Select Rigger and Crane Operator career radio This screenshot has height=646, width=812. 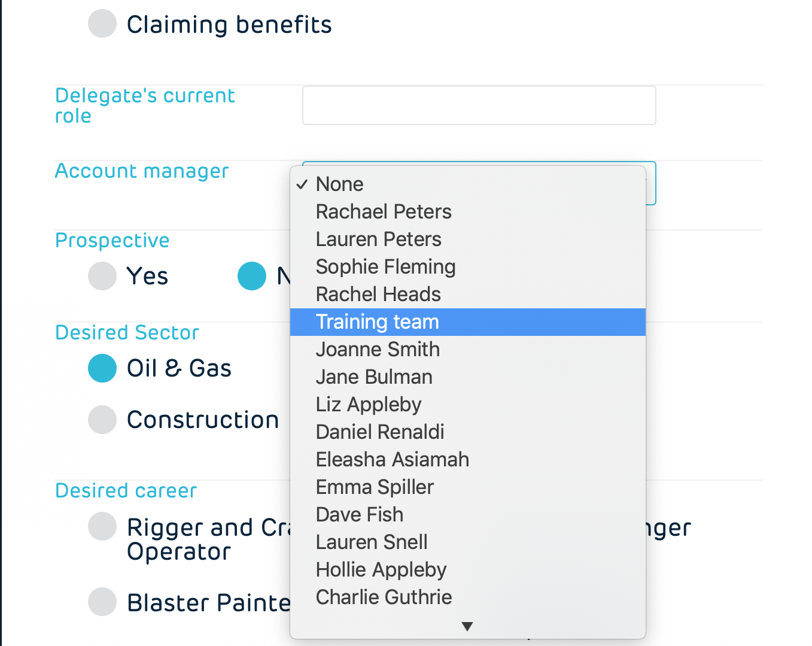102,527
